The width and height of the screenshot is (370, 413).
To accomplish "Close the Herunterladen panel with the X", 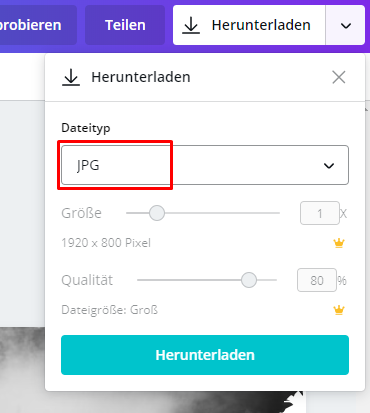I will tap(339, 77).
